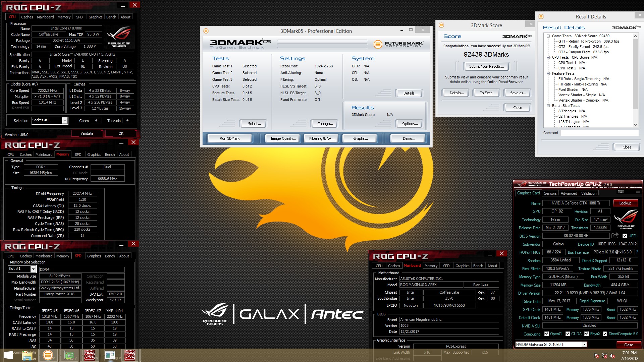The height and width of the screenshot is (362, 644).
Task: Click the 3DMark05 window title icon
Action: (x=206, y=31)
